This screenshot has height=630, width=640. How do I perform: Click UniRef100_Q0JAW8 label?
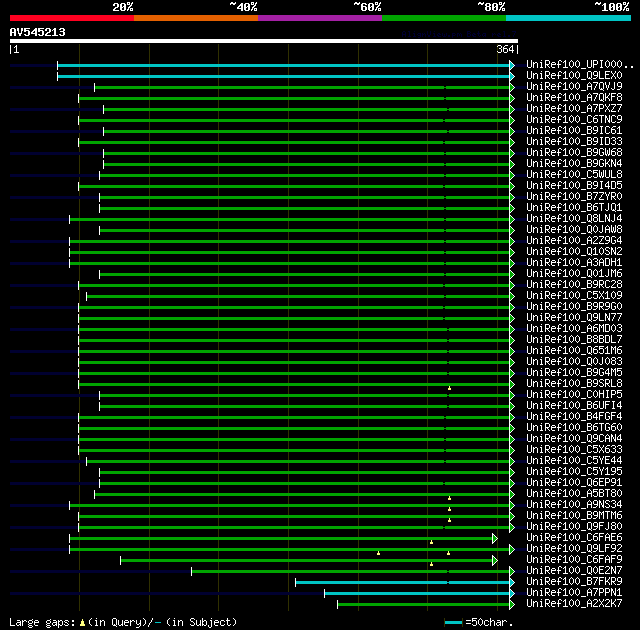point(574,230)
